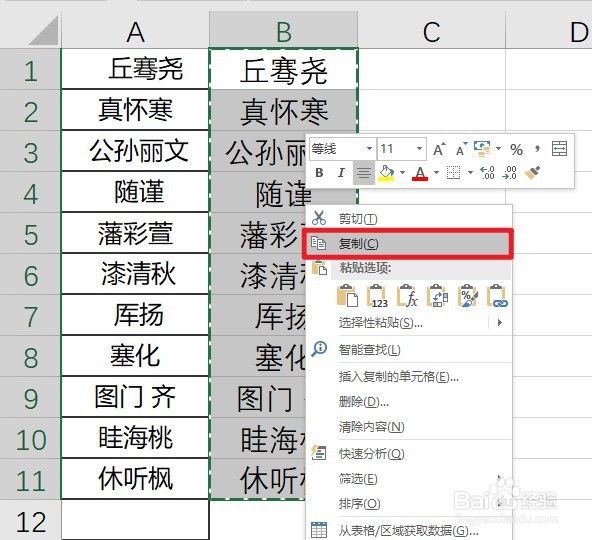Select cell A11 containing 休听枫
The width and height of the screenshot is (592, 540).
[x=135, y=479]
